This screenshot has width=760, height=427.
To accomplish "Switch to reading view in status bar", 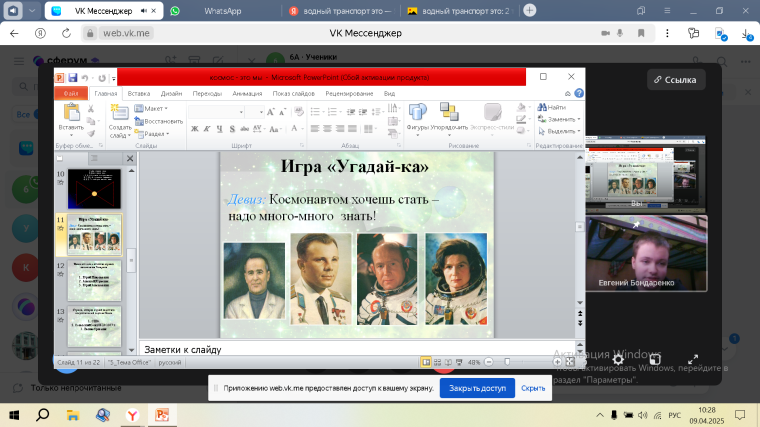I will coord(448,362).
